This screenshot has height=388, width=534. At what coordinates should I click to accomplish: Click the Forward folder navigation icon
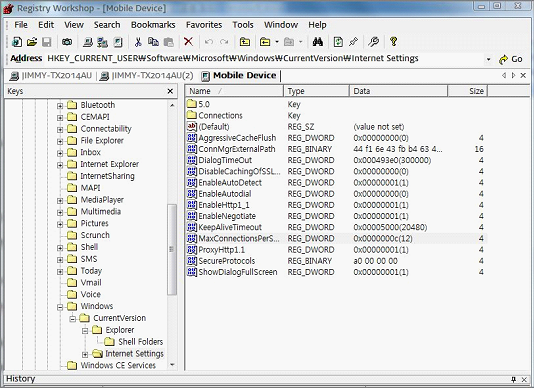click(289, 42)
